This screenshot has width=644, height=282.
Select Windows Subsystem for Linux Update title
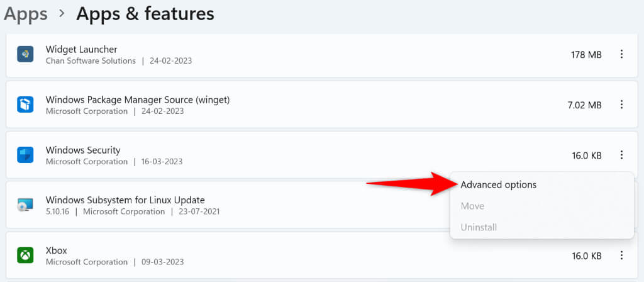tap(125, 200)
